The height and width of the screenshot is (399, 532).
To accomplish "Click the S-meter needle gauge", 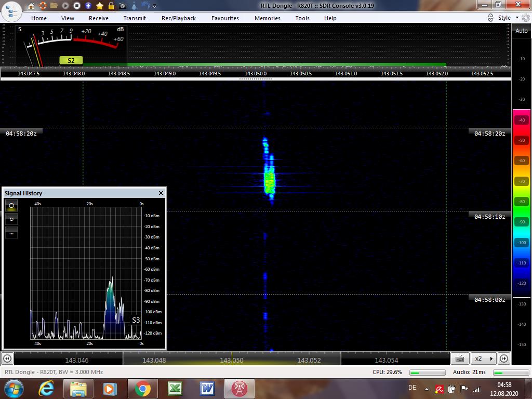I will pos(71,46).
